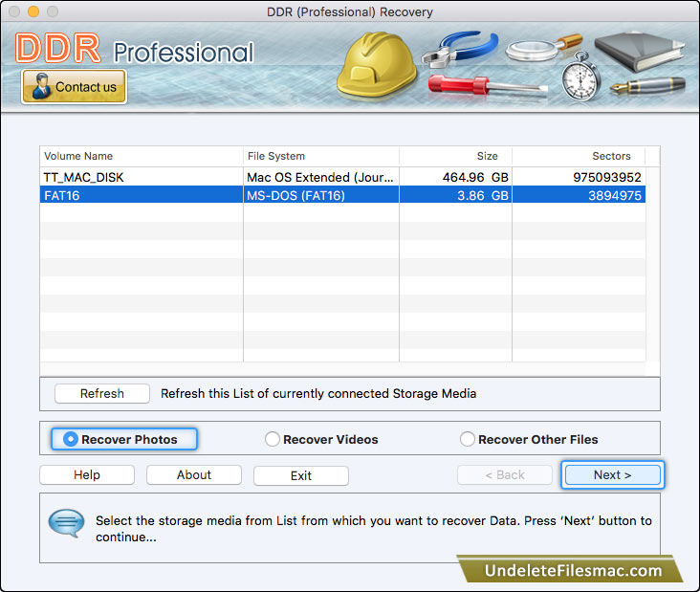The image size is (700, 592).
Task: Click the blue-handled pliers icon
Action: (462, 48)
